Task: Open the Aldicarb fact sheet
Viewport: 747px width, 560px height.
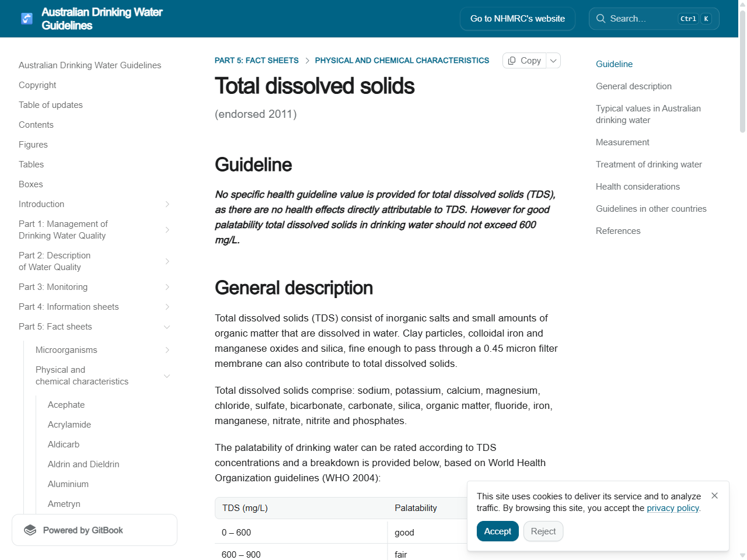Action: [64, 444]
